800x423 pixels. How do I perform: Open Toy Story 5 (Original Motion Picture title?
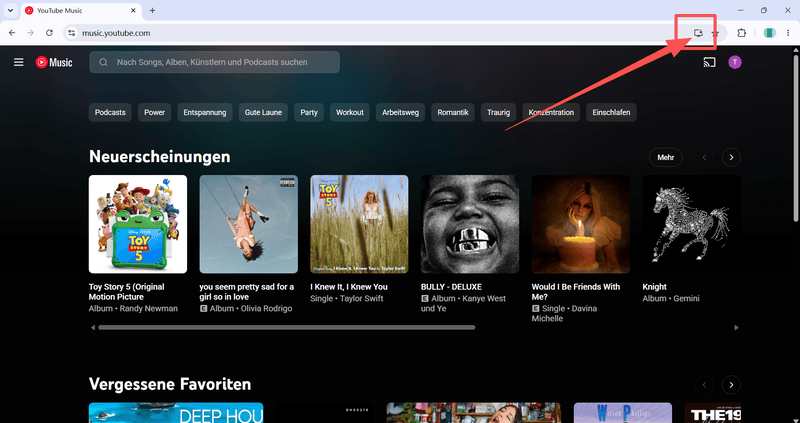coord(127,292)
